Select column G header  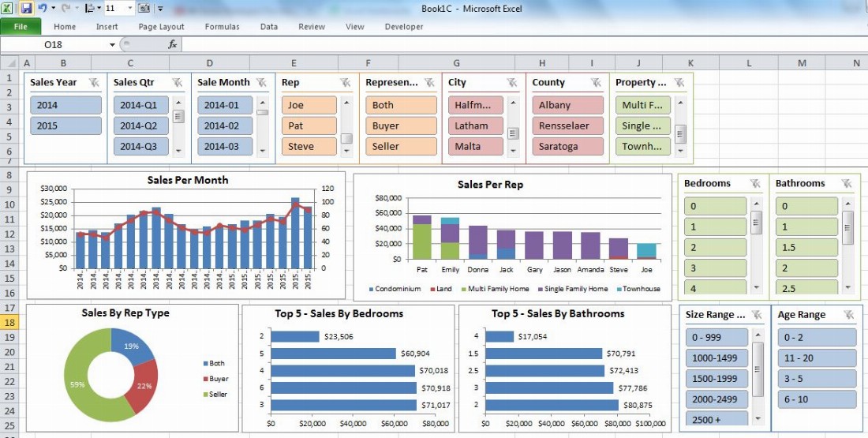[456, 63]
